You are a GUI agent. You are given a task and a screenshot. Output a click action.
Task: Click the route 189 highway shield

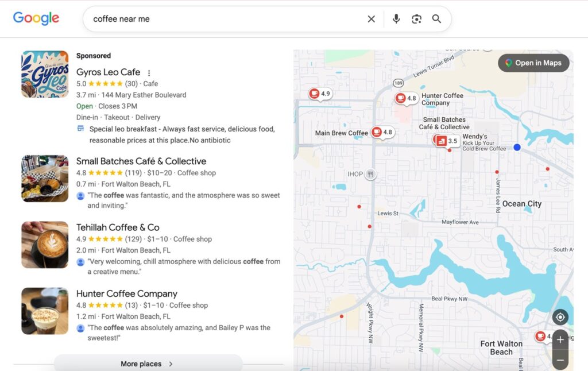(x=399, y=83)
